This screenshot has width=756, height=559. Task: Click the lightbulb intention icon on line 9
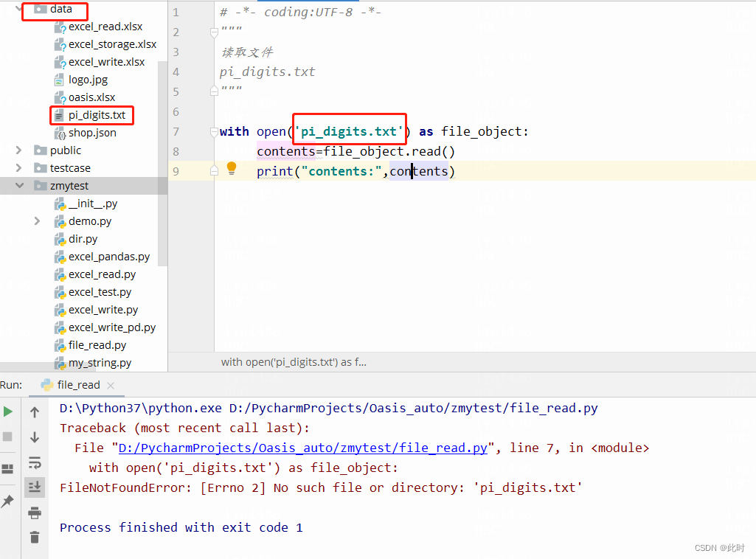click(x=231, y=169)
